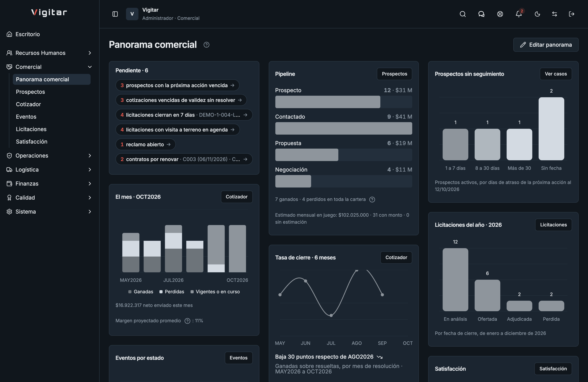Select Cotizador in sidebar submenu

[x=52, y=104]
